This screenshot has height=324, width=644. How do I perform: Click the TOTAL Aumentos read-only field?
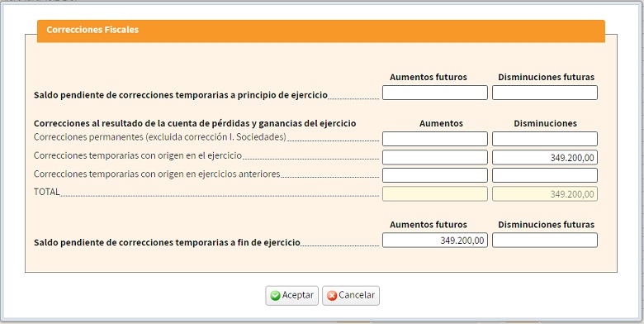click(435, 193)
